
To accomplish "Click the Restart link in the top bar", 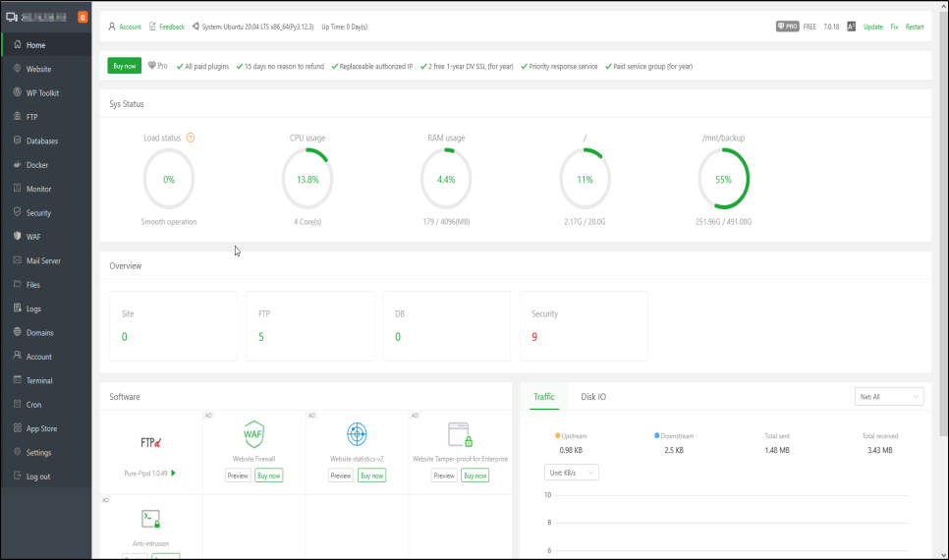I will (914, 27).
